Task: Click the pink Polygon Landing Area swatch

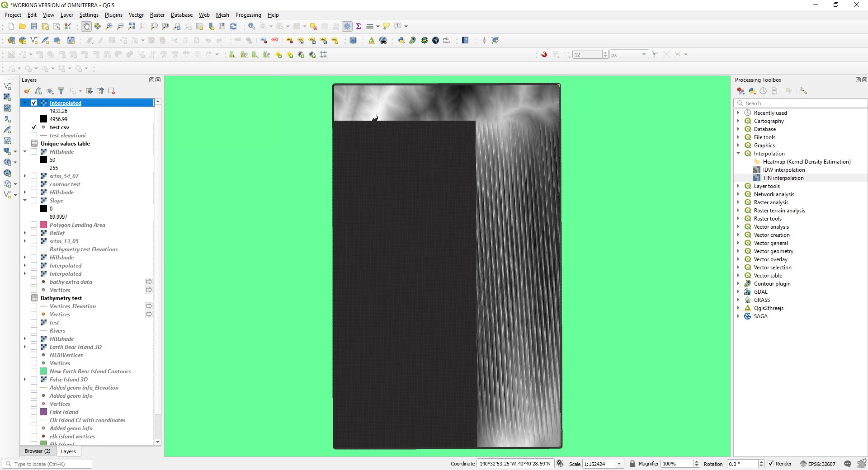Action: (x=43, y=225)
